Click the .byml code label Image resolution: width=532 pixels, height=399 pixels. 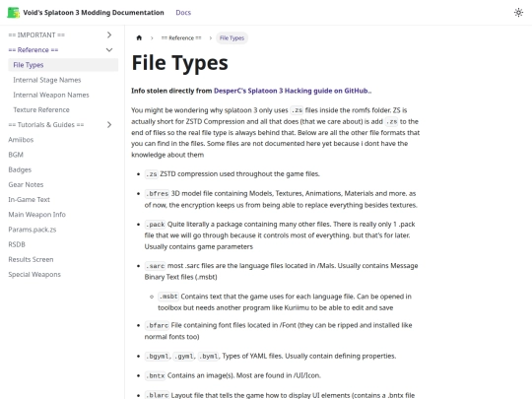pos(209,357)
